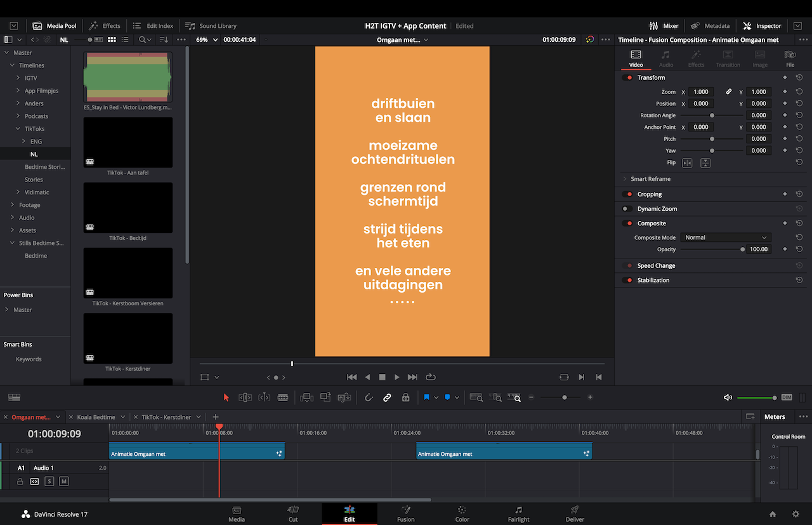812x525 pixels.
Task: Expand the Smart Reframe section
Action: 625,179
